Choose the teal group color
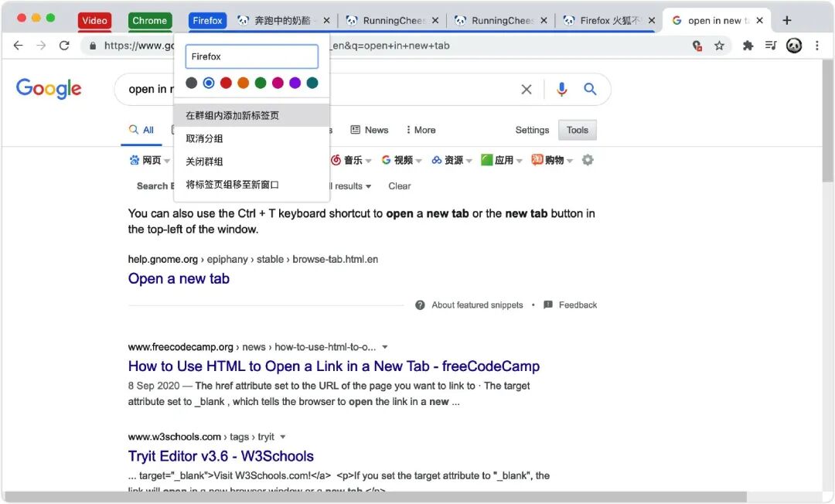Screen dimensions: 835x504 pos(312,83)
